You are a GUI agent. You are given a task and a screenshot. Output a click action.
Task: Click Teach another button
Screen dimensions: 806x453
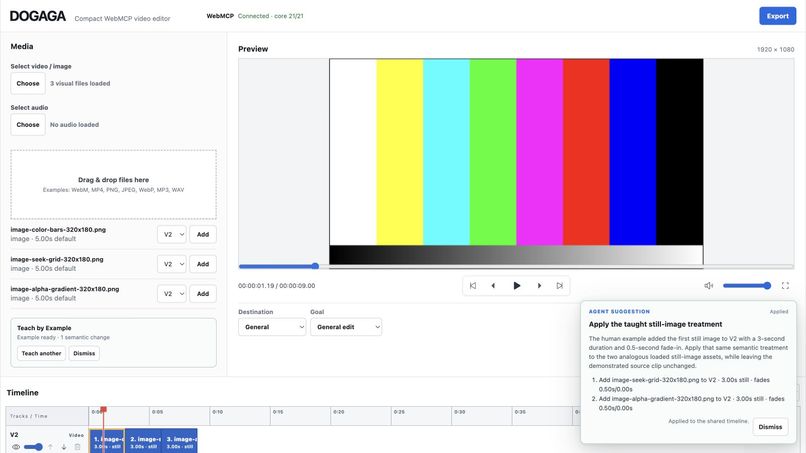41,353
